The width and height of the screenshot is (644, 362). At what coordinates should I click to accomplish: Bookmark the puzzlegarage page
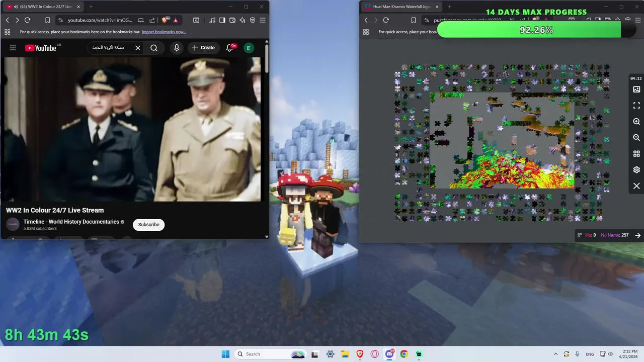413,20
